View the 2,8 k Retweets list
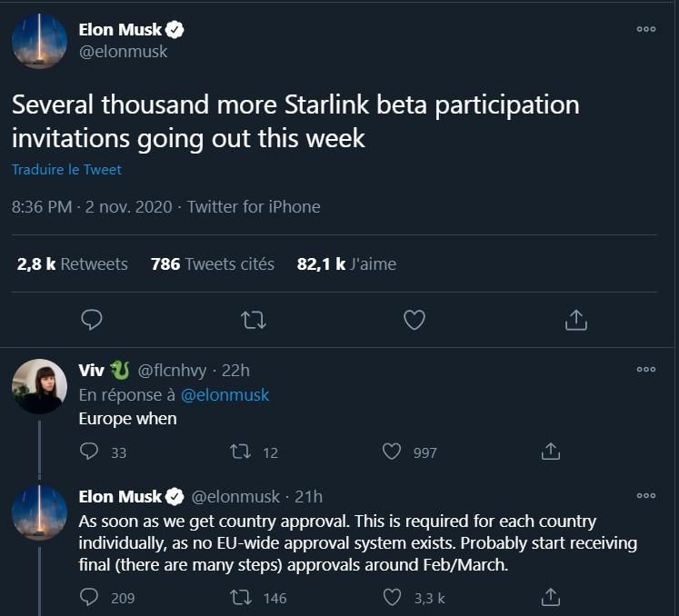 [x=73, y=263]
